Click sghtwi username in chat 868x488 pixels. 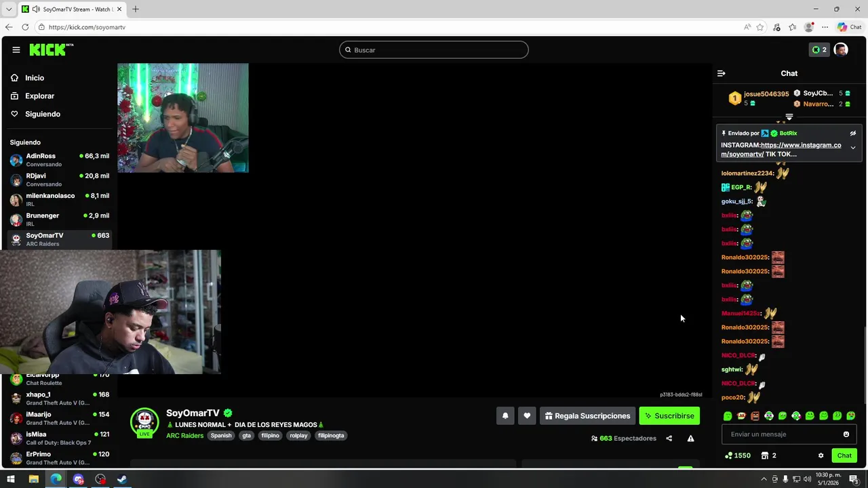pyautogui.click(x=732, y=369)
